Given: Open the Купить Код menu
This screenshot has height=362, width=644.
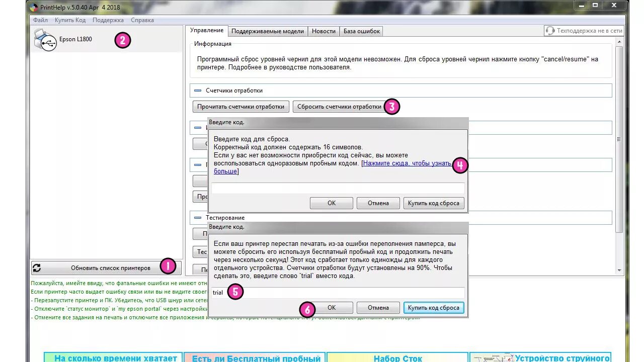Looking at the screenshot, I should point(70,20).
